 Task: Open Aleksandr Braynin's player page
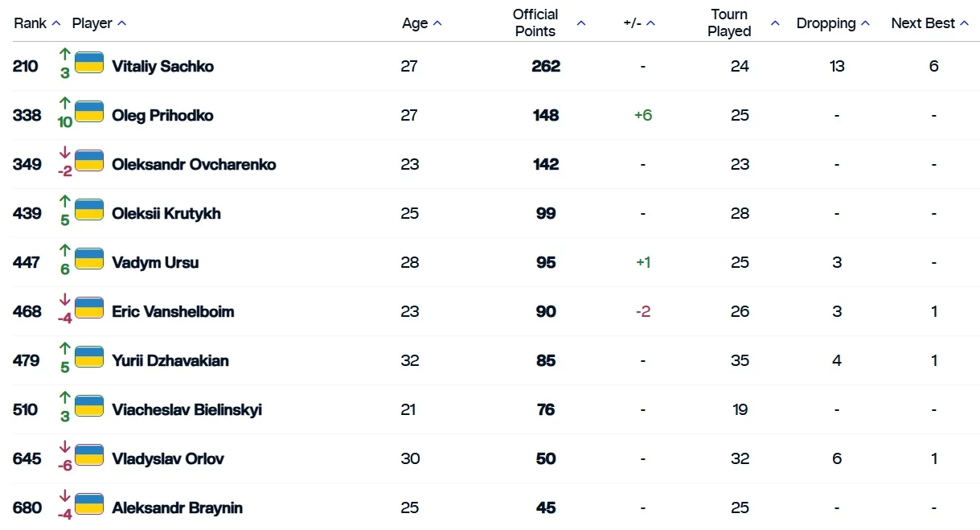coord(177,507)
